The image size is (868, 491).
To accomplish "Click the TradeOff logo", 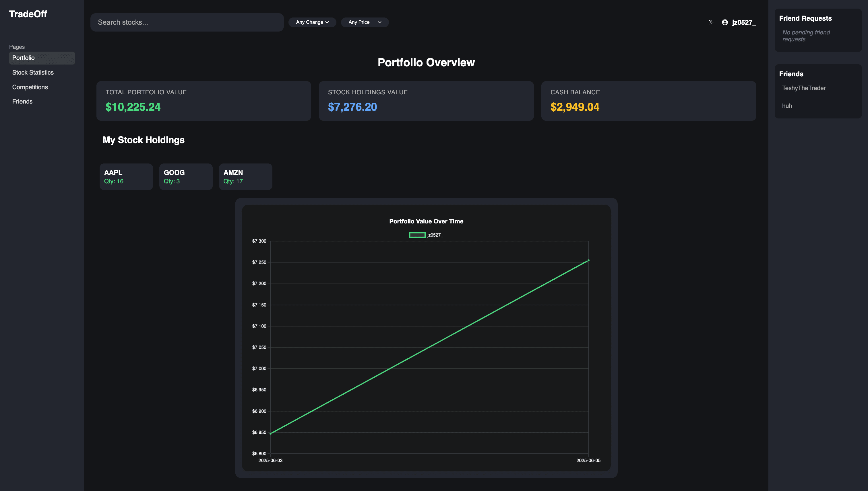I will 28,14.
